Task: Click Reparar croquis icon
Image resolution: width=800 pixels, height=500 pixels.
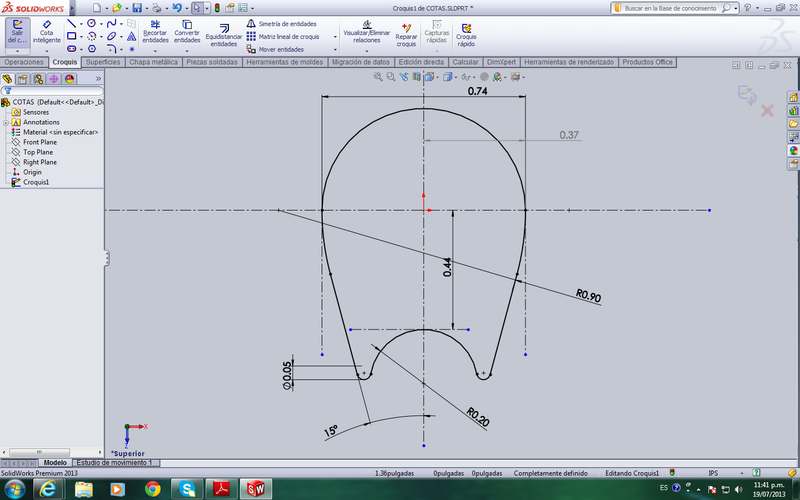Action: coord(406,32)
